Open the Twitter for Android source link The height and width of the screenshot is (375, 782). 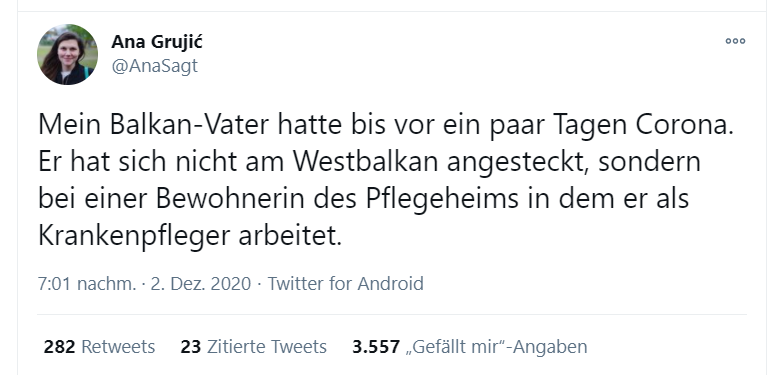pos(346,283)
